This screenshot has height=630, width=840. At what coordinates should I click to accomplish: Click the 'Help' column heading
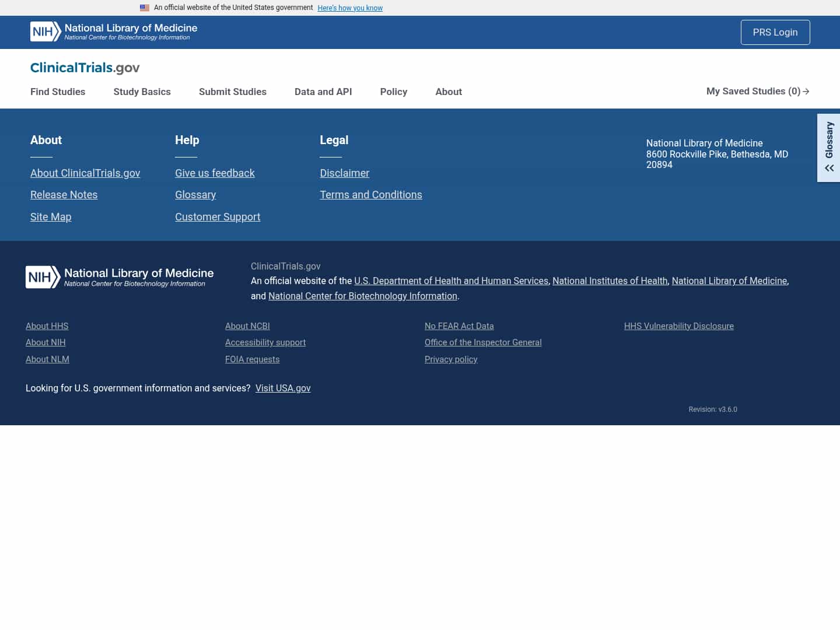click(187, 140)
